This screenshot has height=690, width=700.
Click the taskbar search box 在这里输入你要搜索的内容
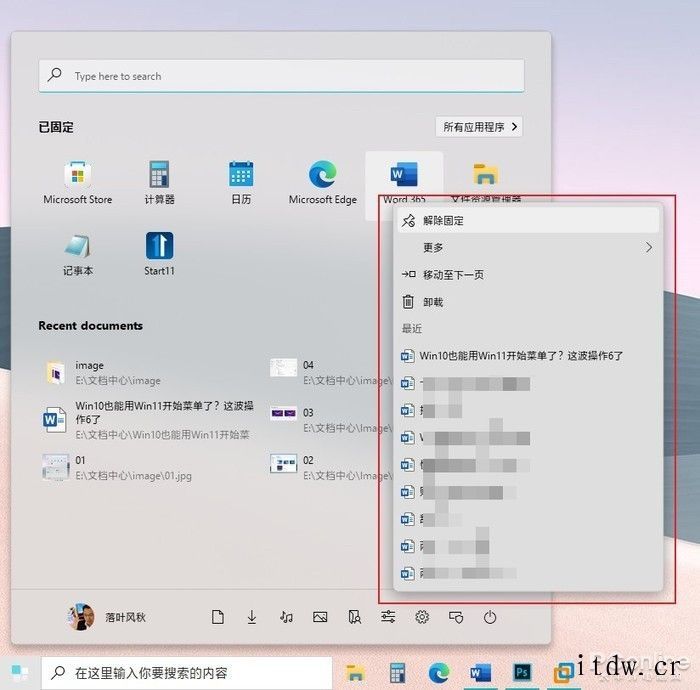point(187,673)
